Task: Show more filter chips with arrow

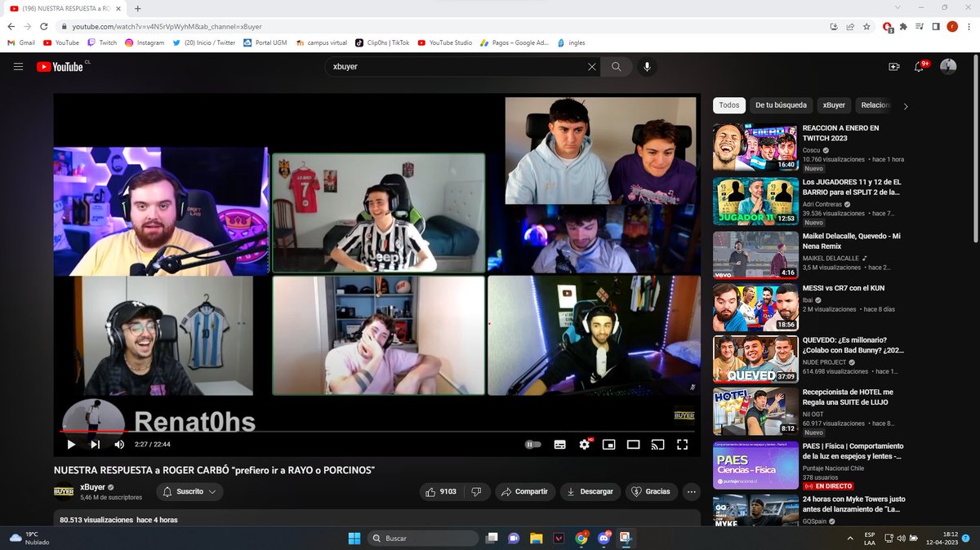Action: [x=905, y=106]
